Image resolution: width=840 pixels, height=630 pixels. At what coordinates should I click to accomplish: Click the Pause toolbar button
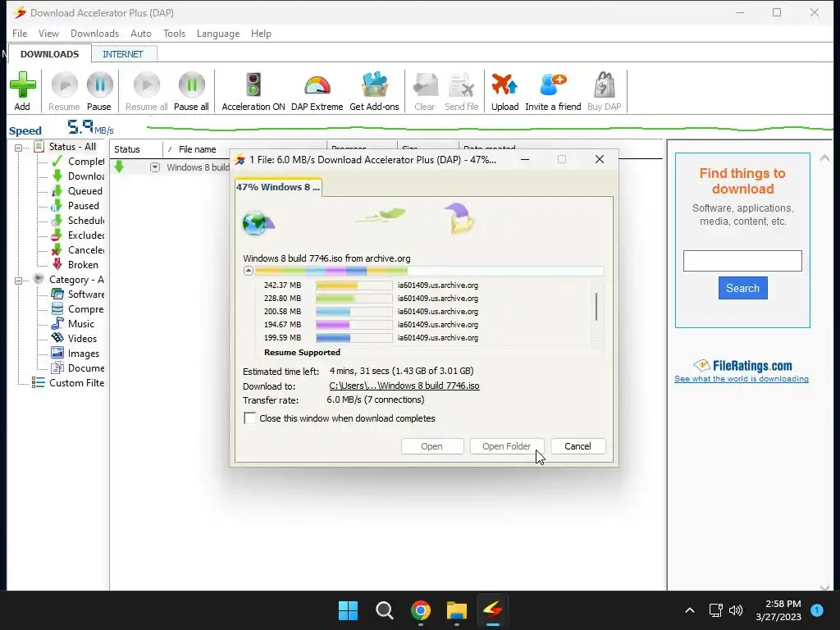pos(99,91)
